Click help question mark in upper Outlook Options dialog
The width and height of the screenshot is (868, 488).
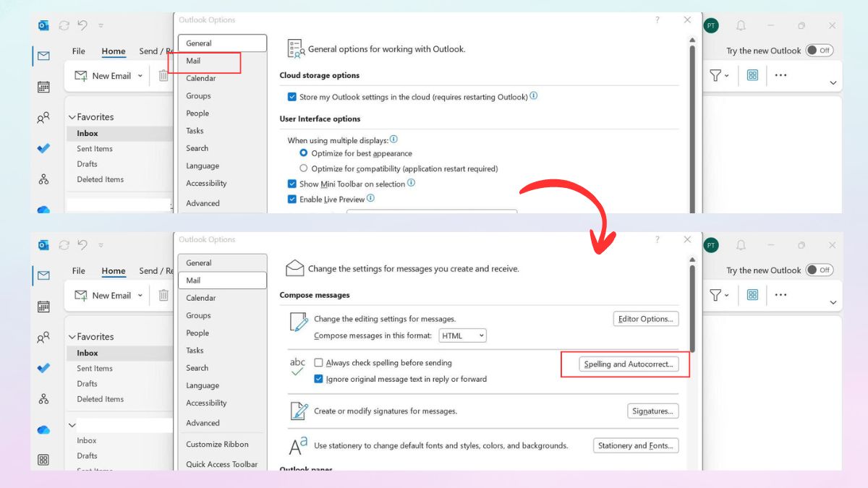pos(658,20)
